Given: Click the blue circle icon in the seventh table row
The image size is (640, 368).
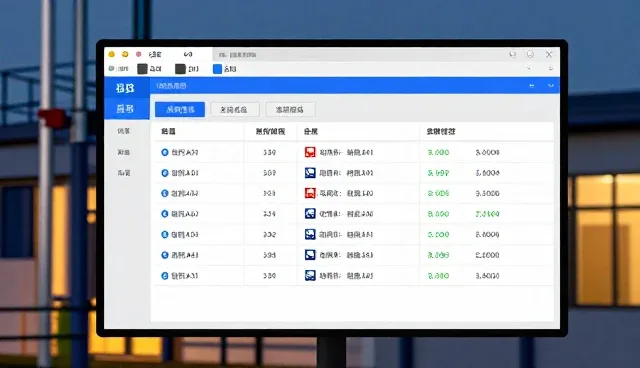Looking at the screenshot, I should click(165, 276).
